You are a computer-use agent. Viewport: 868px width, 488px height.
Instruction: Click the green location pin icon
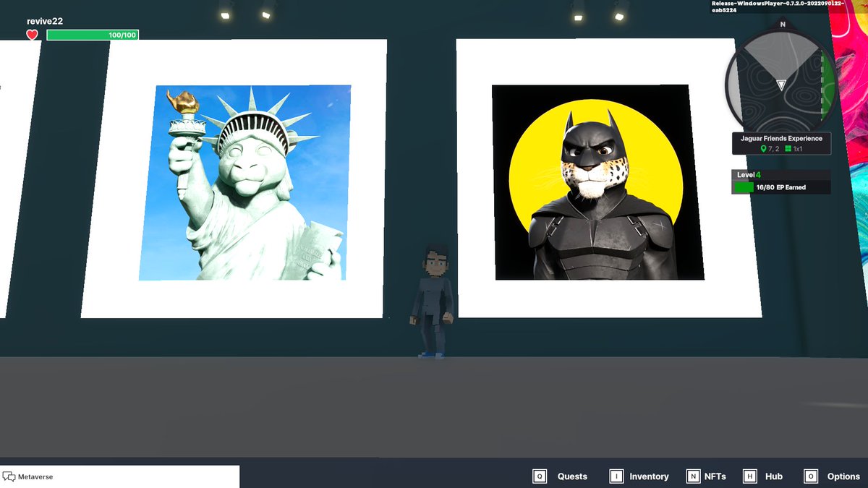click(763, 149)
